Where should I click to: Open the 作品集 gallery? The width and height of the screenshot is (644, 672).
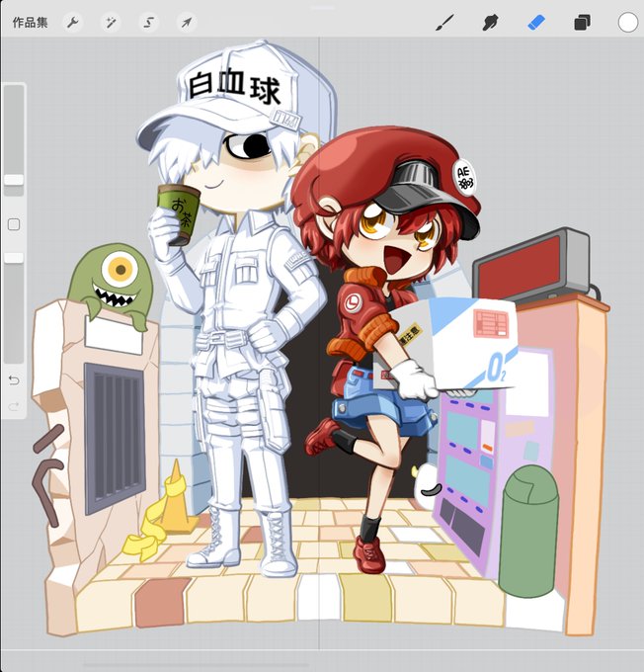pyautogui.click(x=30, y=23)
